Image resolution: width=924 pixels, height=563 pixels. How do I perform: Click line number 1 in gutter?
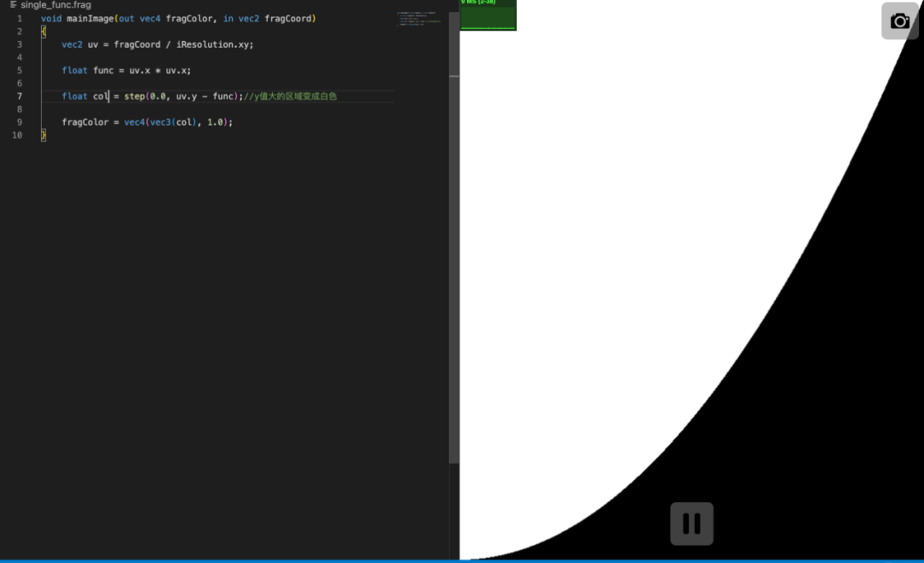click(x=19, y=18)
